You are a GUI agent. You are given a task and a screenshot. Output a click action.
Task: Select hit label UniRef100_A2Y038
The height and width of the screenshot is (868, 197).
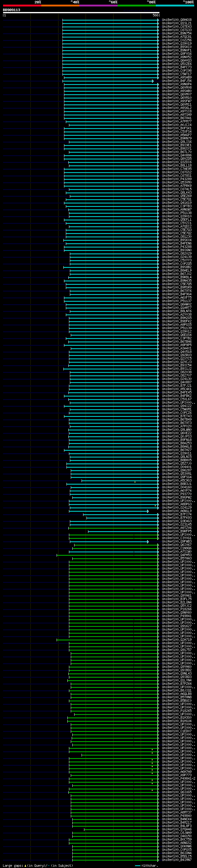tap(177, 314)
